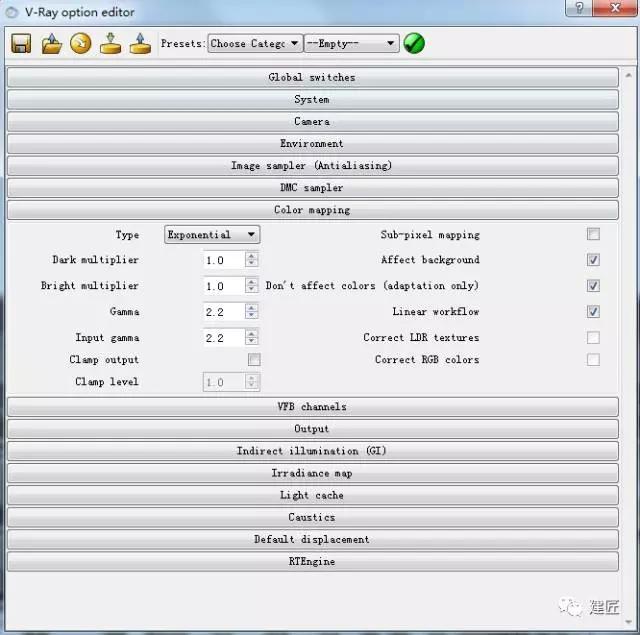Image resolution: width=640 pixels, height=635 pixels.
Task: Expand the Global switches rollout
Action: coord(313,77)
